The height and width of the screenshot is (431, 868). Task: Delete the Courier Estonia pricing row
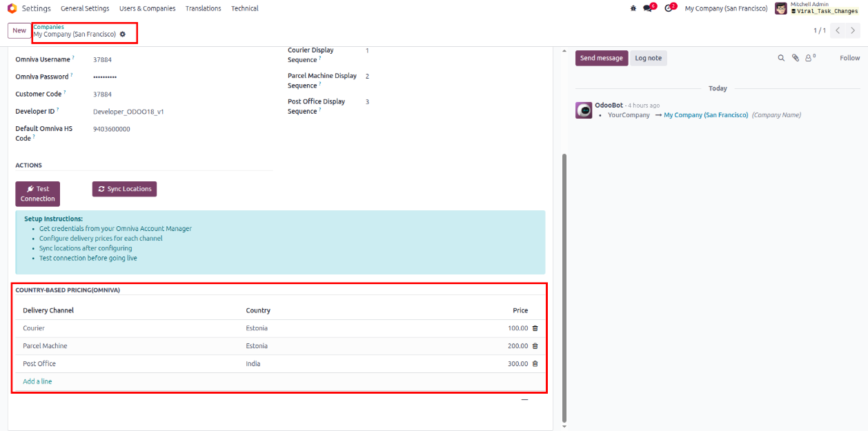coord(535,328)
